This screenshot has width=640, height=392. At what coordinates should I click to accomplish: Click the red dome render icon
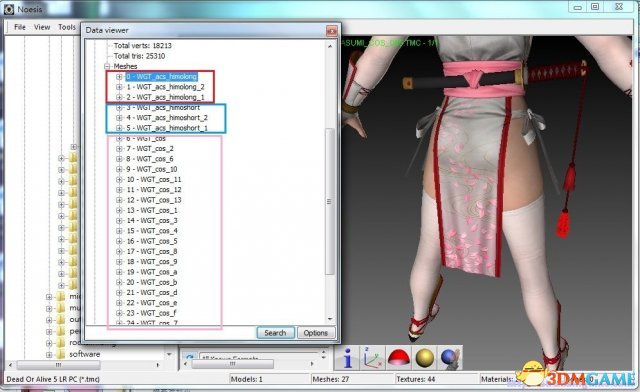398,358
